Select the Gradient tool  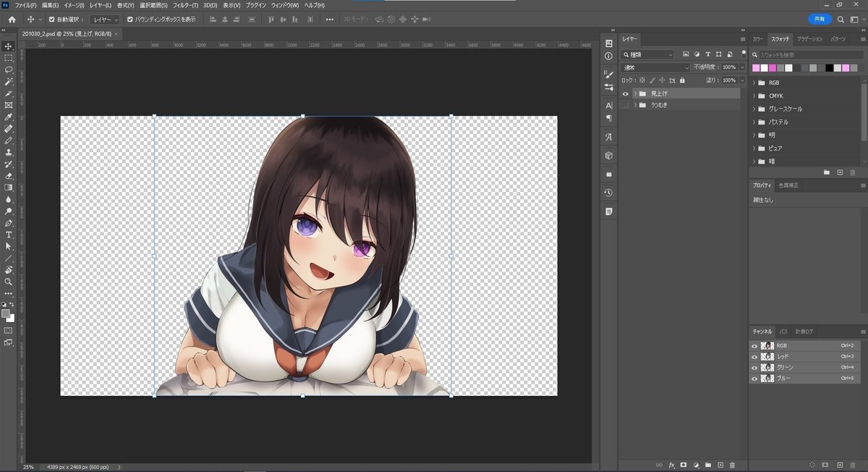[9, 187]
